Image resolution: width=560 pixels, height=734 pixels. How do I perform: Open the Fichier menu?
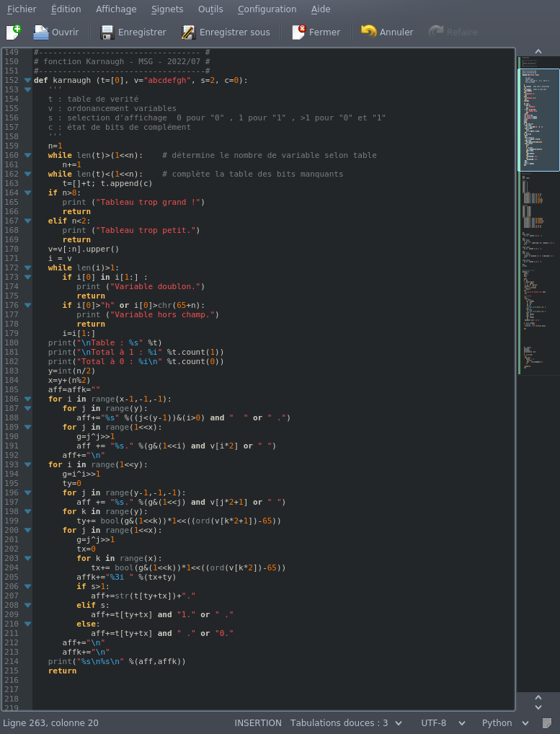[22, 9]
